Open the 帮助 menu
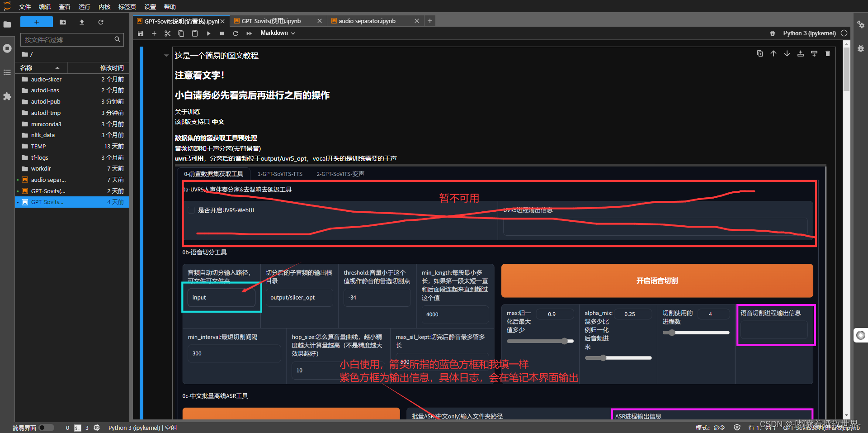The image size is (868, 433). click(x=170, y=7)
